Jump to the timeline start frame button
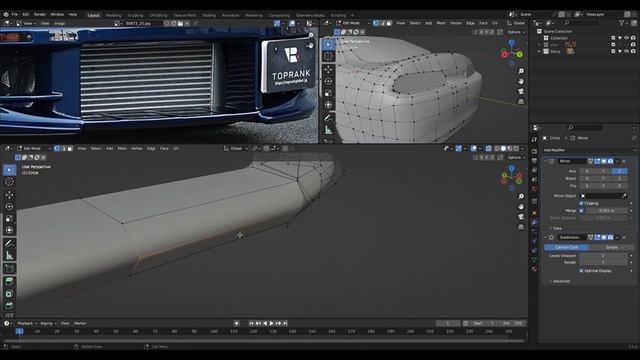The image size is (640, 360). pos(251,323)
